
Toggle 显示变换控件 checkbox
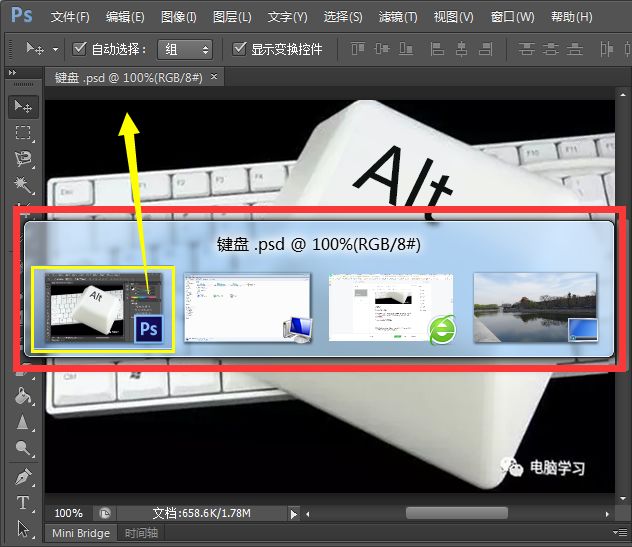coord(239,49)
